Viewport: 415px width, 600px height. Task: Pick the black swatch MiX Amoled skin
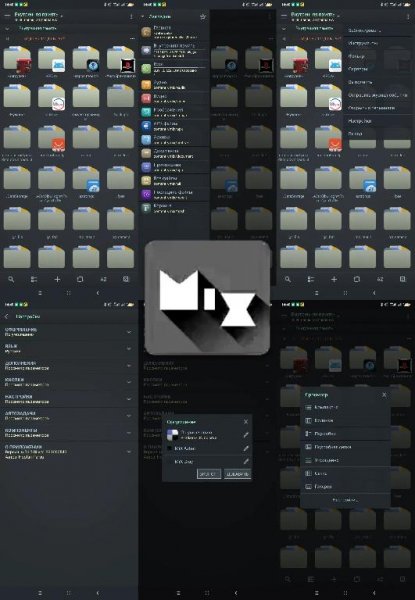170,448
